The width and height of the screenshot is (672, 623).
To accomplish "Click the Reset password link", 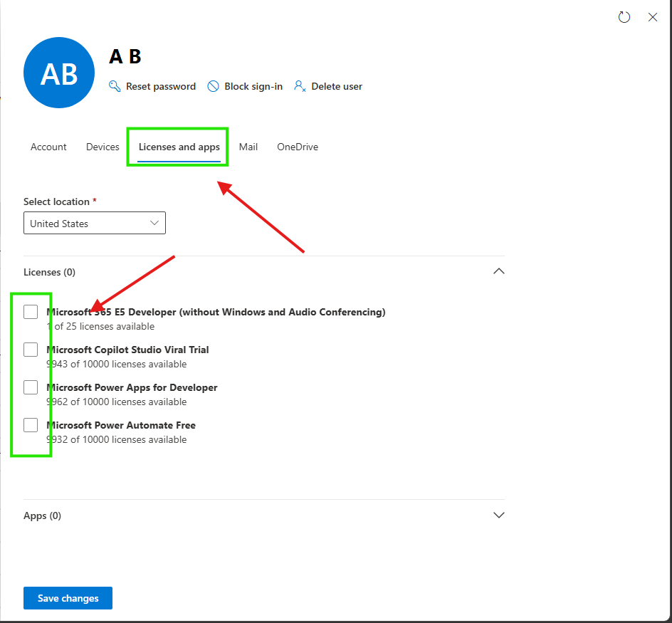I will (x=161, y=87).
